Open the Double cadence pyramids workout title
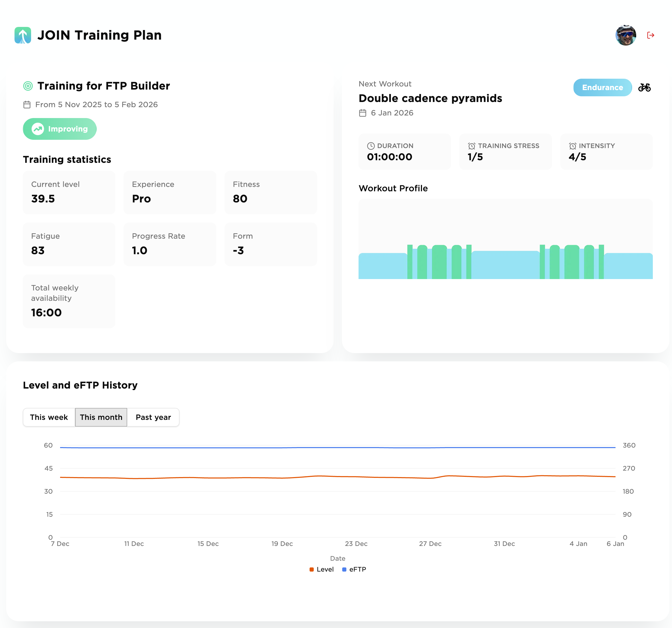The height and width of the screenshot is (628, 672). coord(430,98)
